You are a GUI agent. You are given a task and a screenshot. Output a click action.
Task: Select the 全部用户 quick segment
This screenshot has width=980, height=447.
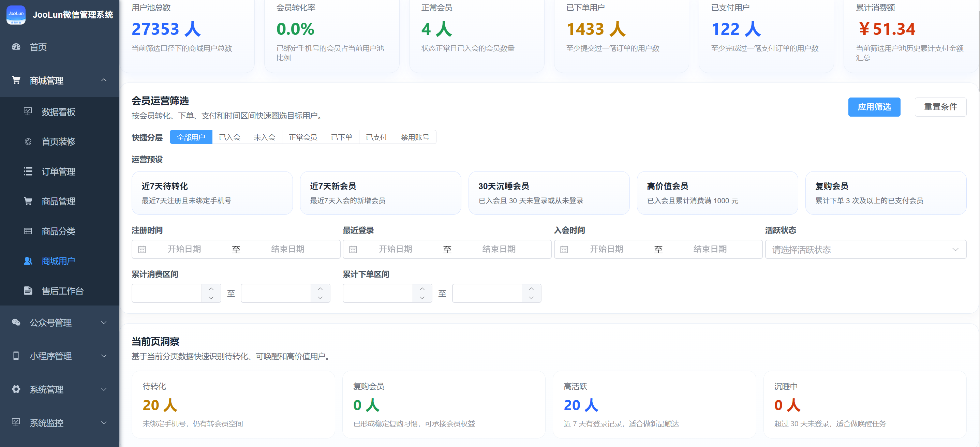(x=191, y=137)
